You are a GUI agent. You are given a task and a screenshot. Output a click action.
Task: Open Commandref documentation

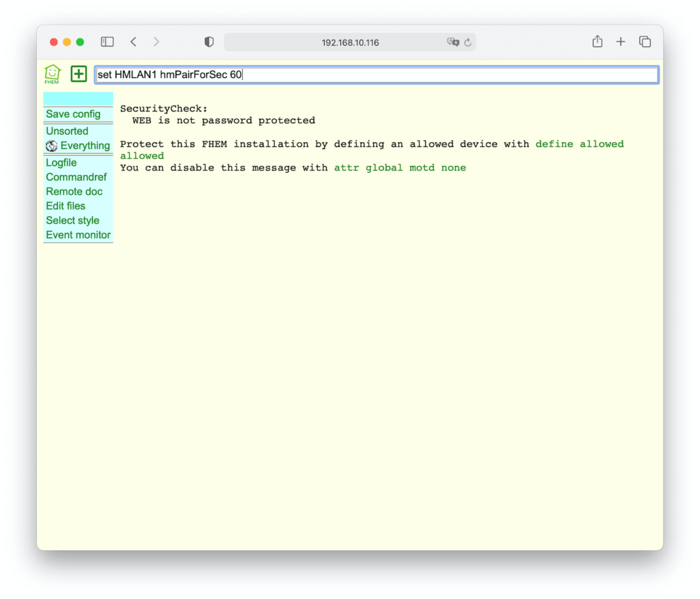point(77,177)
